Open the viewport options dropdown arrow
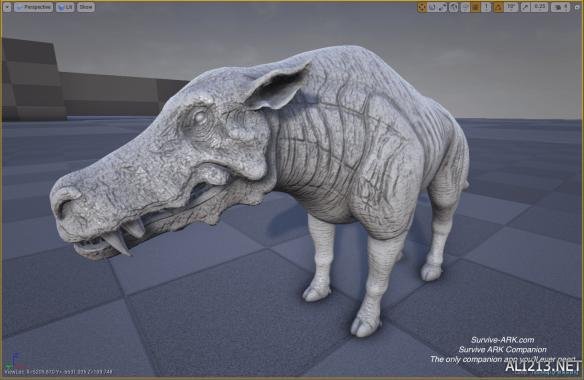584x380 pixels. (x=7, y=7)
